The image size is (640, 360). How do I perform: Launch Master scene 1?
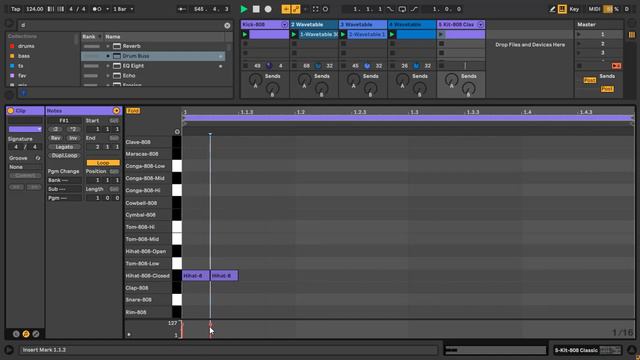pyautogui.click(x=578, y=35)
